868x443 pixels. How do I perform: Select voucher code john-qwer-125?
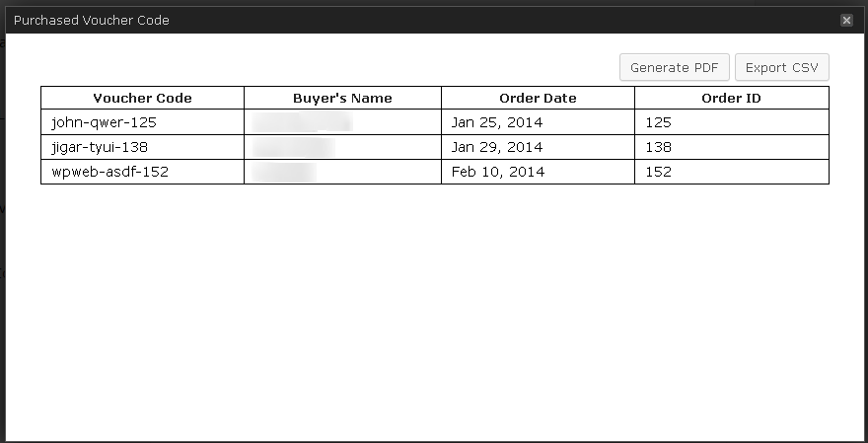104,122
